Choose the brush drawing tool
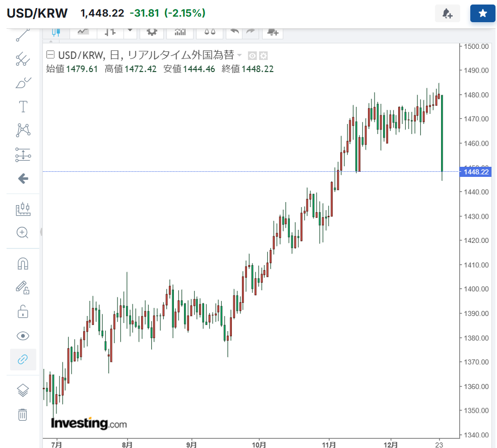497x448 pixels. pos(23,83)
